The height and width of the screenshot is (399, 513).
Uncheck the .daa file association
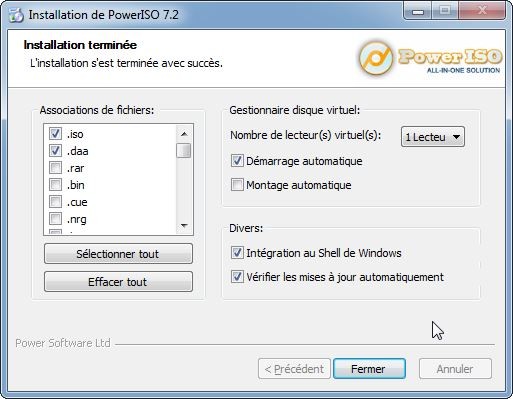coord(55,151)
